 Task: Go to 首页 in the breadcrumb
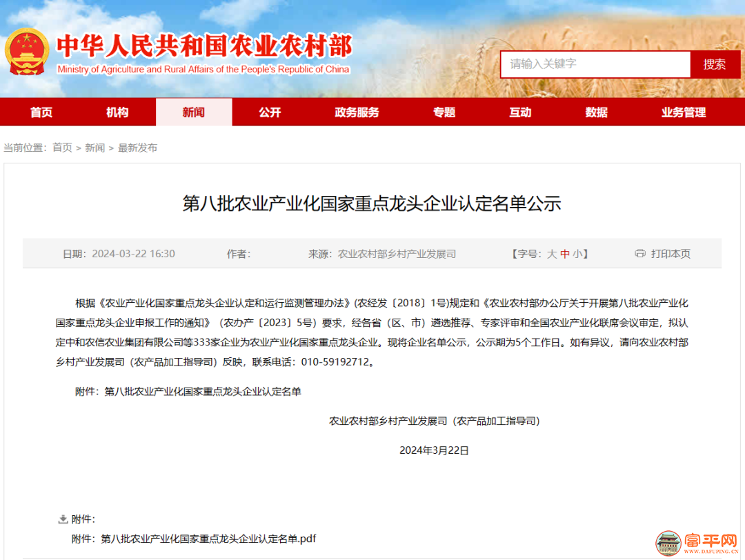pos(62,148)
